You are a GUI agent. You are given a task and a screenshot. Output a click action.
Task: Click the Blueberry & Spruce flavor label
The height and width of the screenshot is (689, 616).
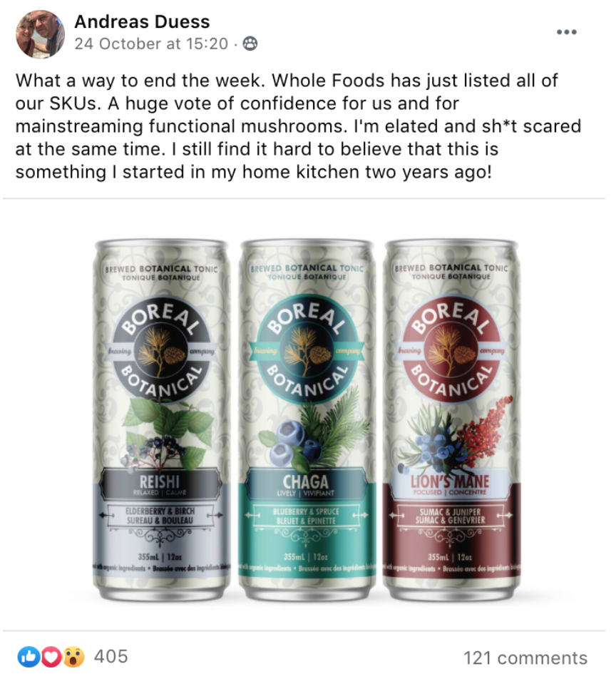307,516
